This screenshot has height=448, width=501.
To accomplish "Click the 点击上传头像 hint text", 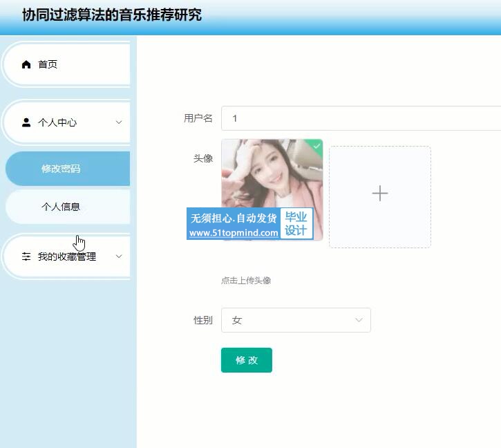I will (246, 281).
